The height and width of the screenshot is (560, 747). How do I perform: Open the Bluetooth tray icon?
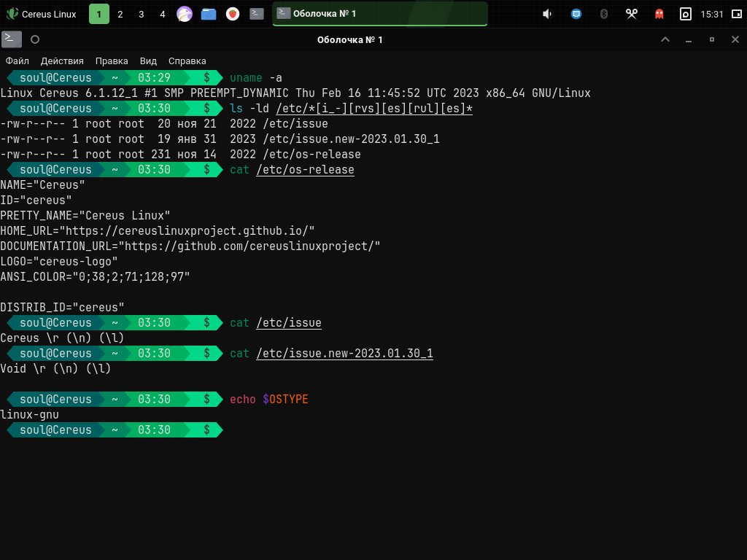click(x=603, y=14)
